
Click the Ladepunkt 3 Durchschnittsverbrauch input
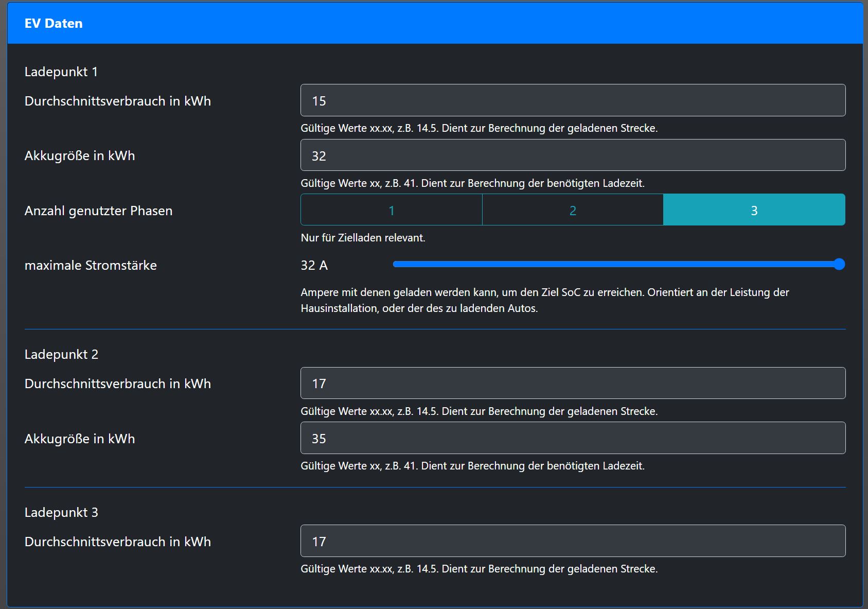coord(573,541)
